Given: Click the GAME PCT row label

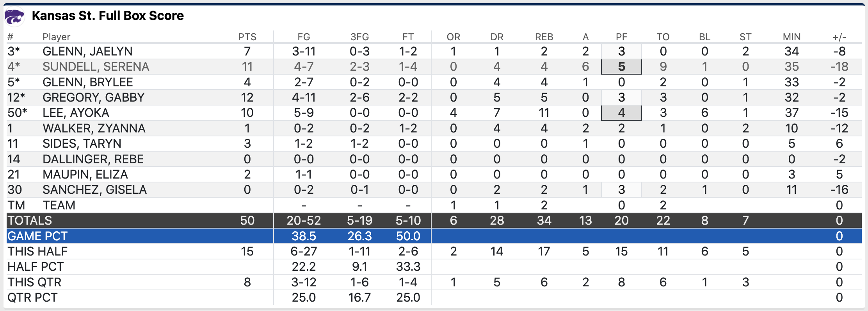Looking at the screenshot, I should (37, 236).
